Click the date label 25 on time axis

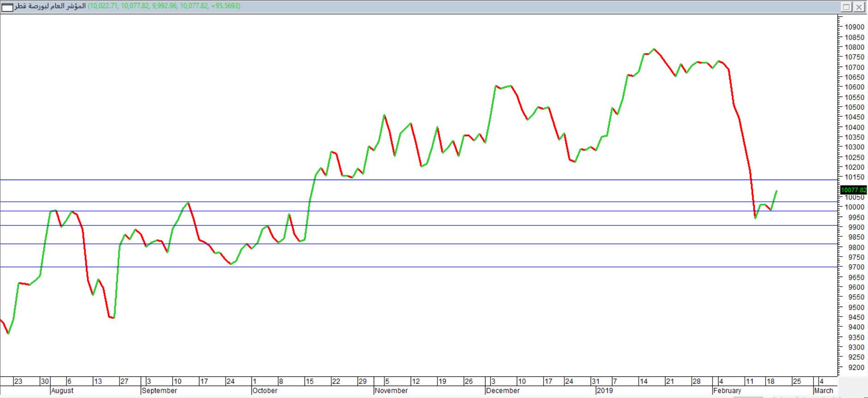797,381
